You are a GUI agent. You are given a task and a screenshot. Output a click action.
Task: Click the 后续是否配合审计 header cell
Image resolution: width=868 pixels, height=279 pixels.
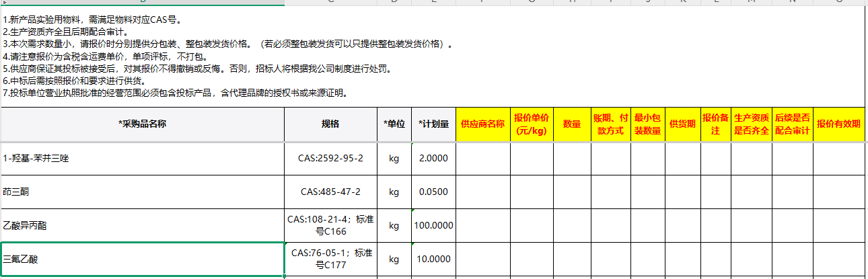click(x=792, y=124)
